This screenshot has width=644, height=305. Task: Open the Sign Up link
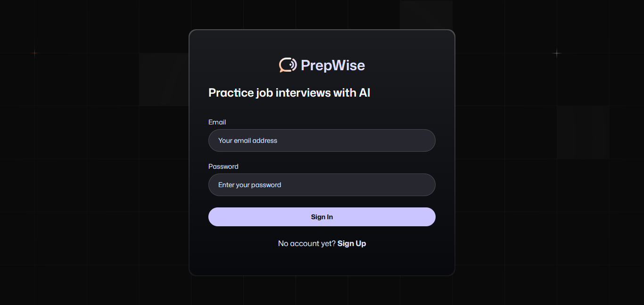click(x=352, y=243)
